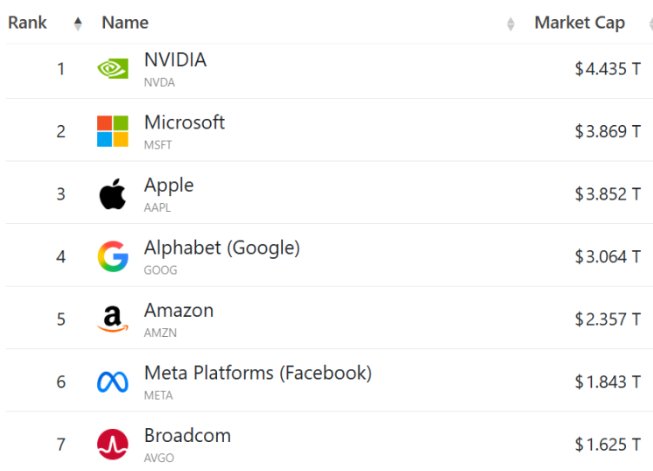The width and height of the screenshot is (653, 471).
Task: Open Meta Platforms (Facebook) link
Action: (257, 373)
